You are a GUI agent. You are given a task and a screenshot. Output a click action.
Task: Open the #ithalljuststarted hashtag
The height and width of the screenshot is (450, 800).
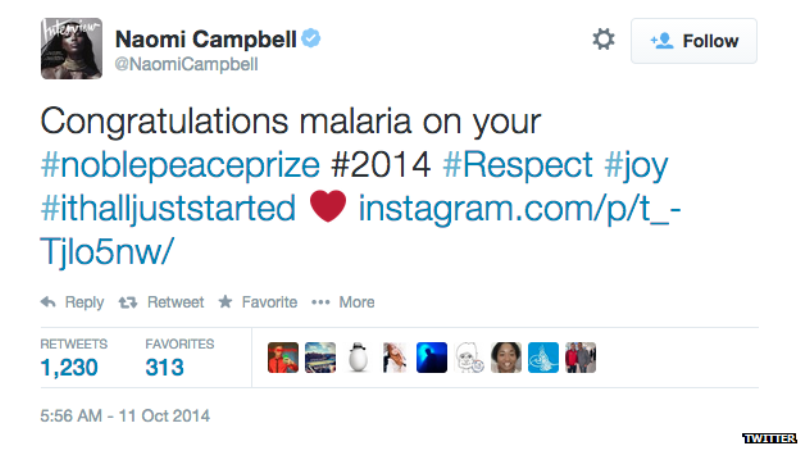pos(168,209)
